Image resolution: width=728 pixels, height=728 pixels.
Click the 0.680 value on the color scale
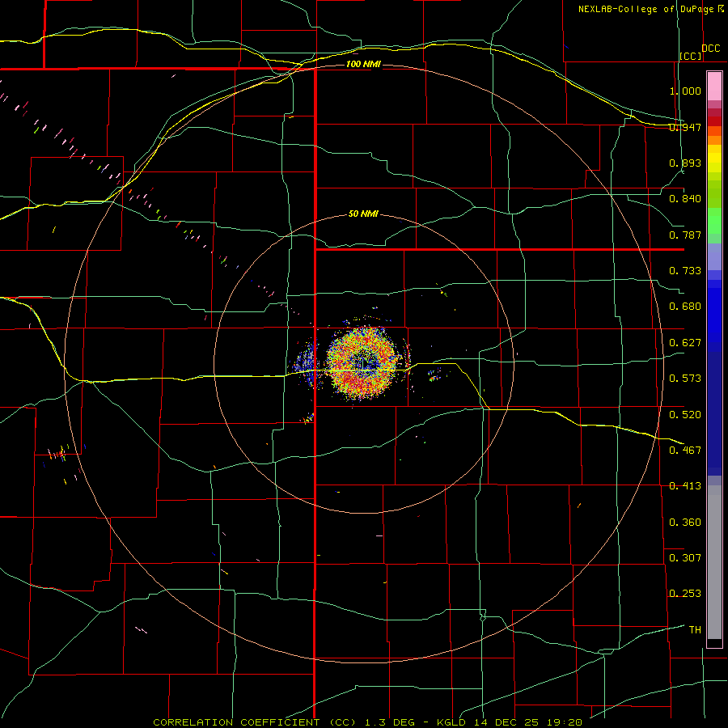point(685,307)
